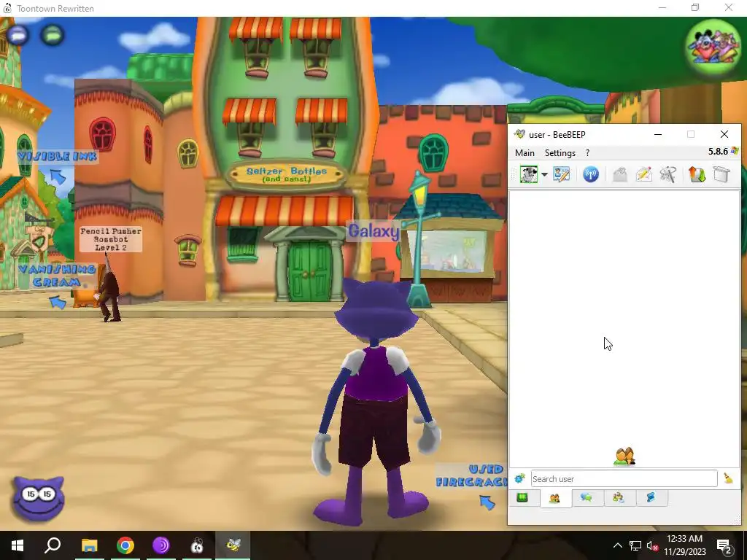The height and width of the screenshot is (560, 747).
Task: Switch to BeeBEEP bee taskbar icon
Action: 233,545
